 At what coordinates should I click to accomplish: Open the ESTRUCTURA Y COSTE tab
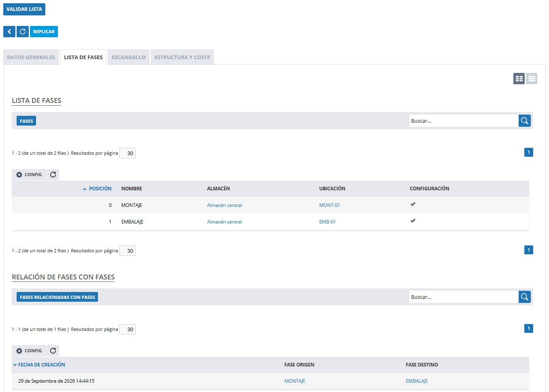pyautogui.click(x=182, y=57)
